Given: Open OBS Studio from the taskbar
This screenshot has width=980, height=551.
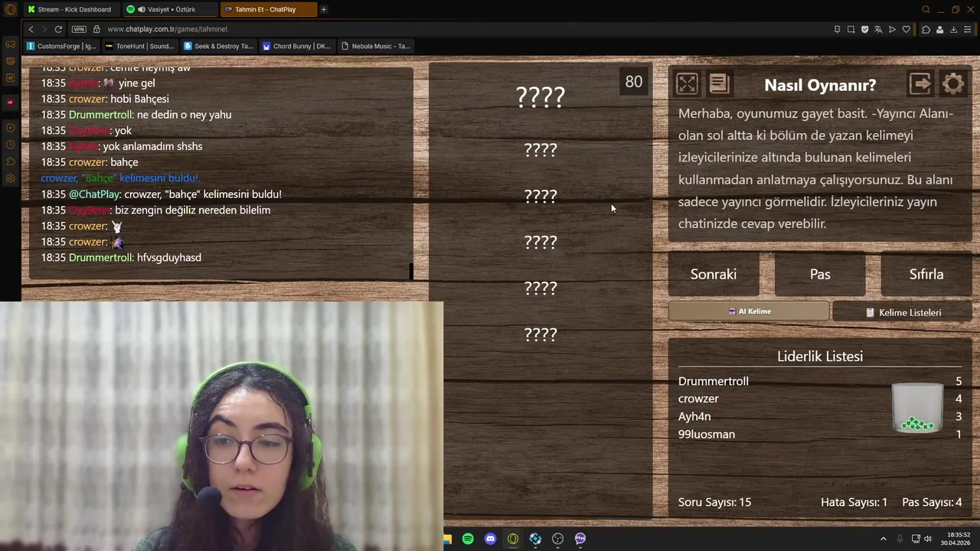Looking at the screenshot, I should coord(557,539).
